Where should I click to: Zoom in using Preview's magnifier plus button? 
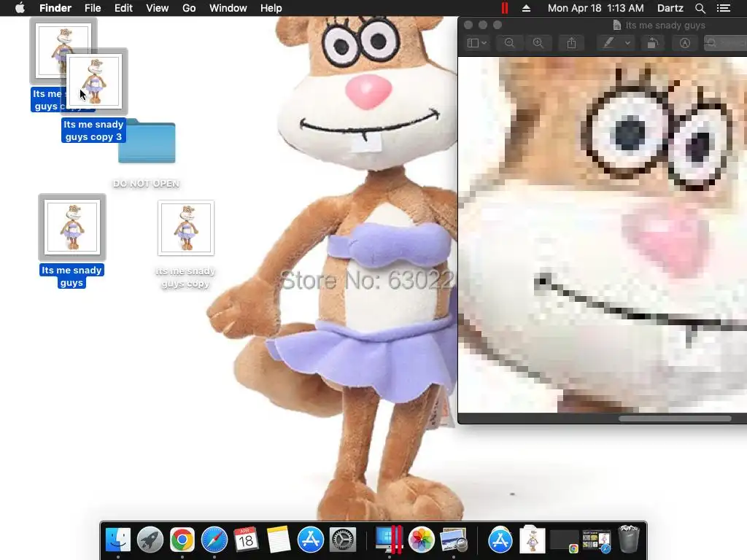coord(538,43)
